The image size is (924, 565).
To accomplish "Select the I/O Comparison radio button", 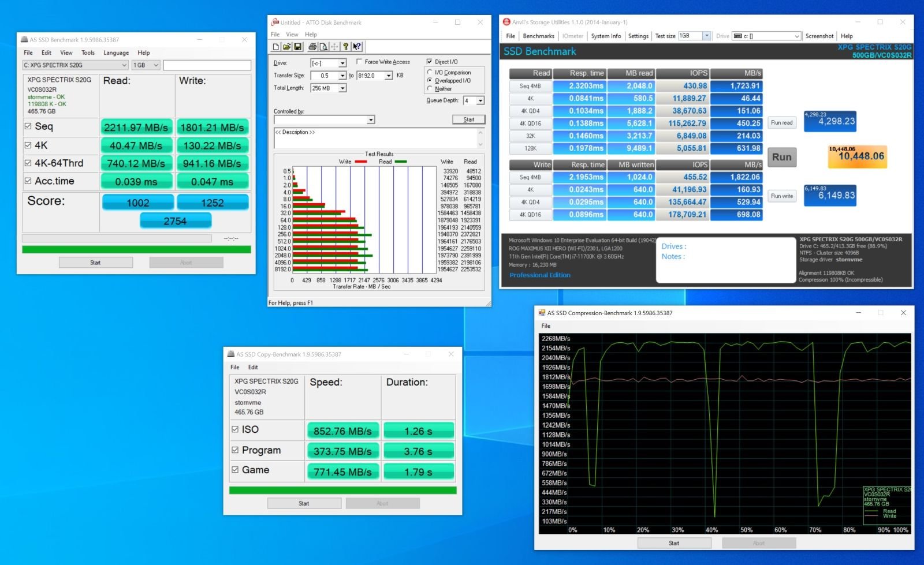I will click(430, 72).
